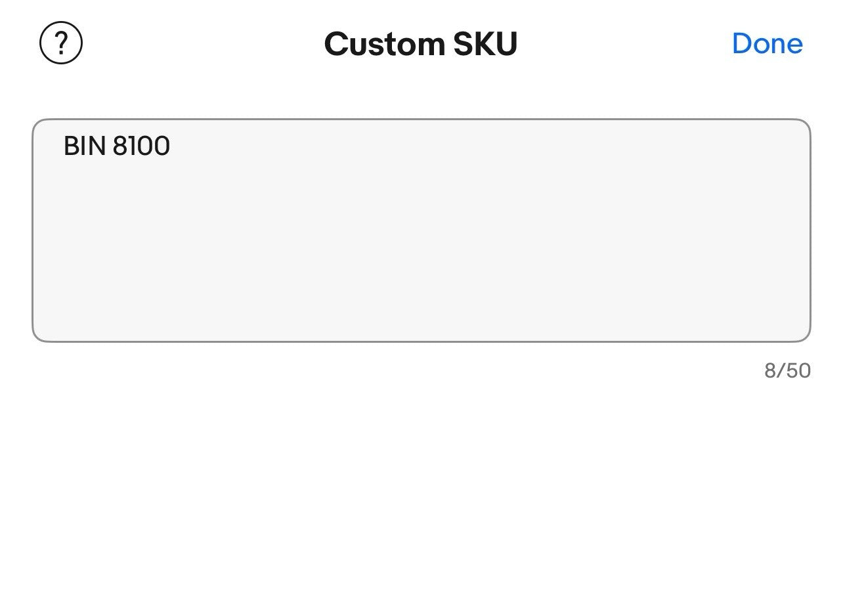
Task: Click the word BIN in the field
Action: 84,146
